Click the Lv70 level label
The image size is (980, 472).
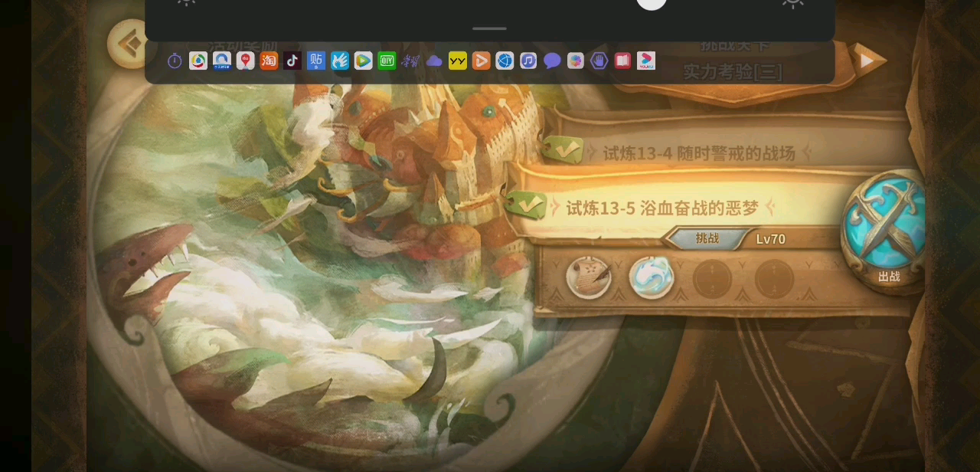pos(771,239)
